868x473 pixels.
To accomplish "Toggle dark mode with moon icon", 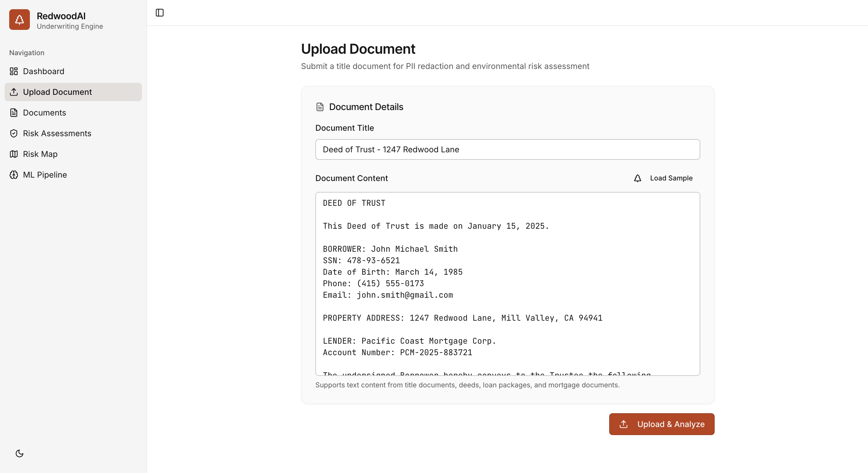I will [20, 453].
